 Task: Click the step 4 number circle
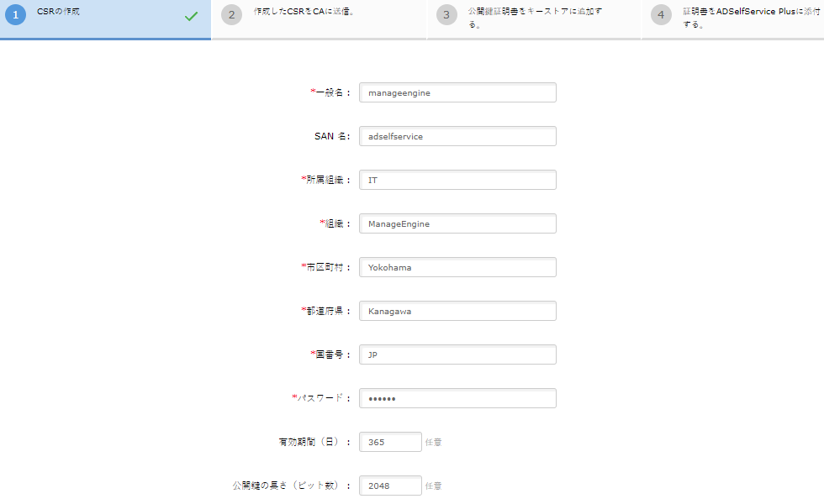click(x=661, y=15)
